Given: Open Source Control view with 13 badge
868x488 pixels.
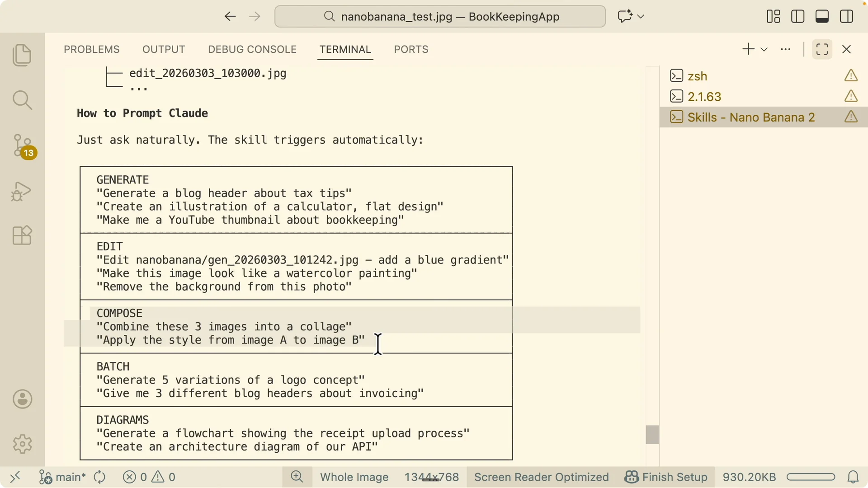Looking at the screenshot, I should (24, 146).
